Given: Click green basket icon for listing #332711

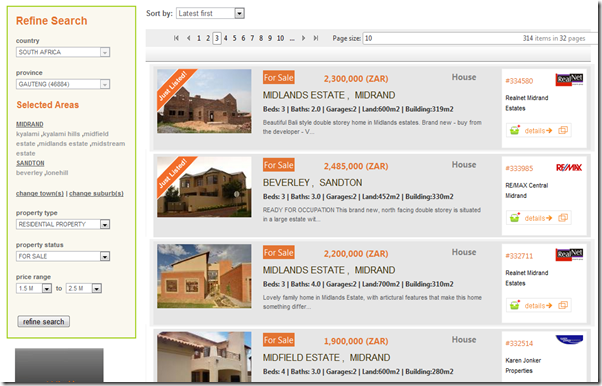Looking at the screenshot, I should 514,306.
